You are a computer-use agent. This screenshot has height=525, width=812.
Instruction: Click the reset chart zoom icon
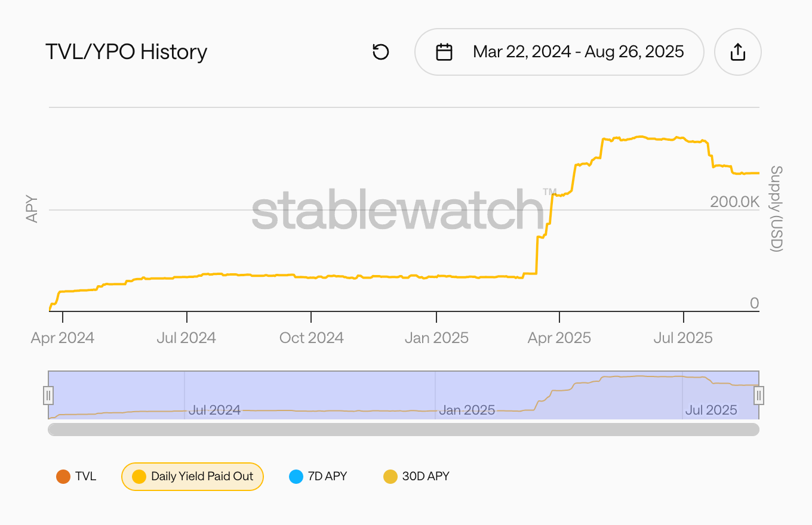click(380, 52)
